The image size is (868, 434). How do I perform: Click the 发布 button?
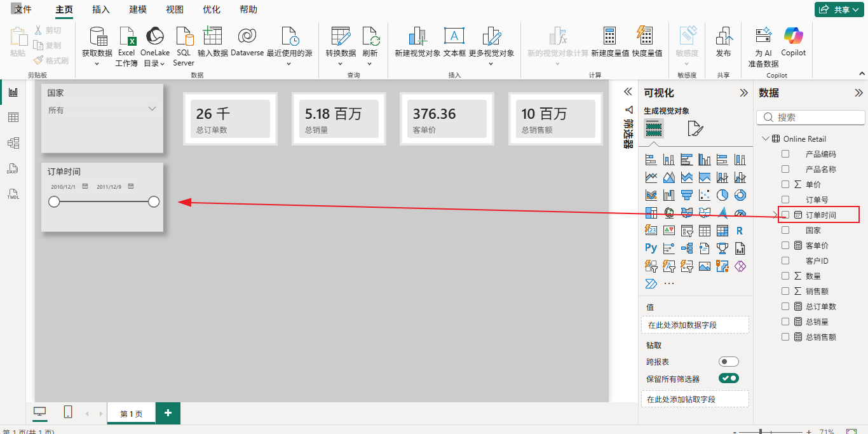pos(723,42)
